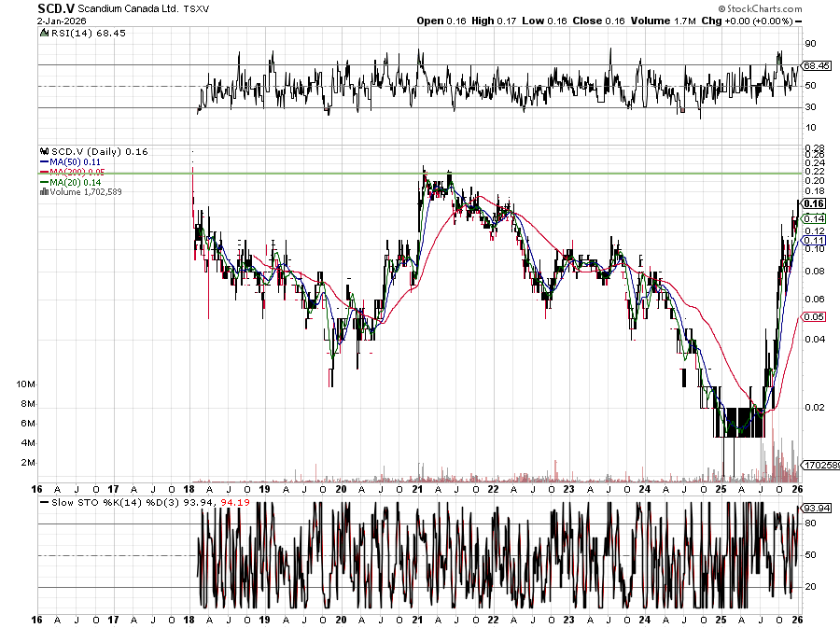
Task: Click the Low 0.16 value in the header
Action: click(x=544, y=21)
